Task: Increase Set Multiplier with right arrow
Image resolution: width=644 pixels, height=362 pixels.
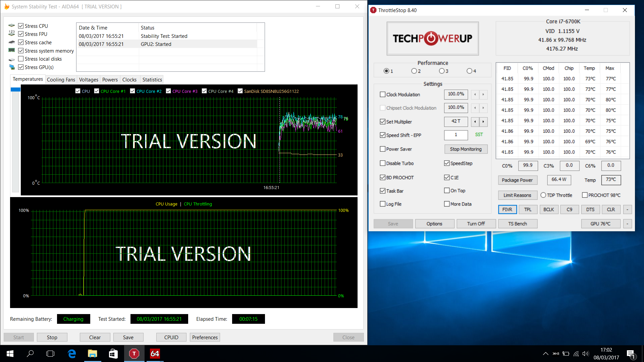Action: [483, 122]
